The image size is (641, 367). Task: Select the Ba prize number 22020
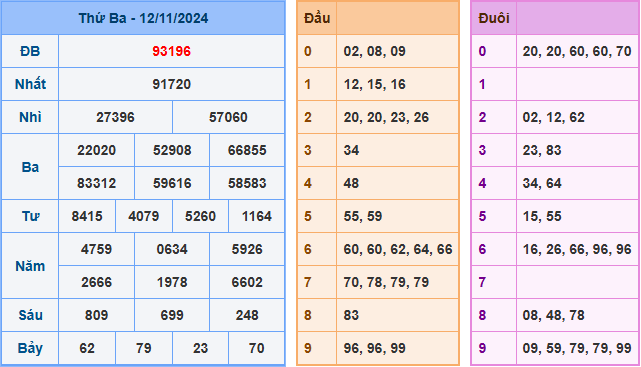click(x=96, y=150)
